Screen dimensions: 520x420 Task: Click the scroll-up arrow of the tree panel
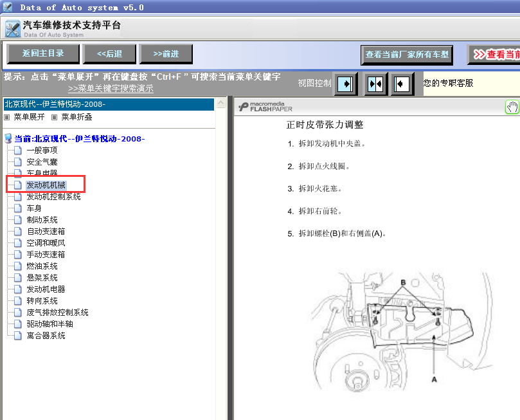tap(221, 103)
